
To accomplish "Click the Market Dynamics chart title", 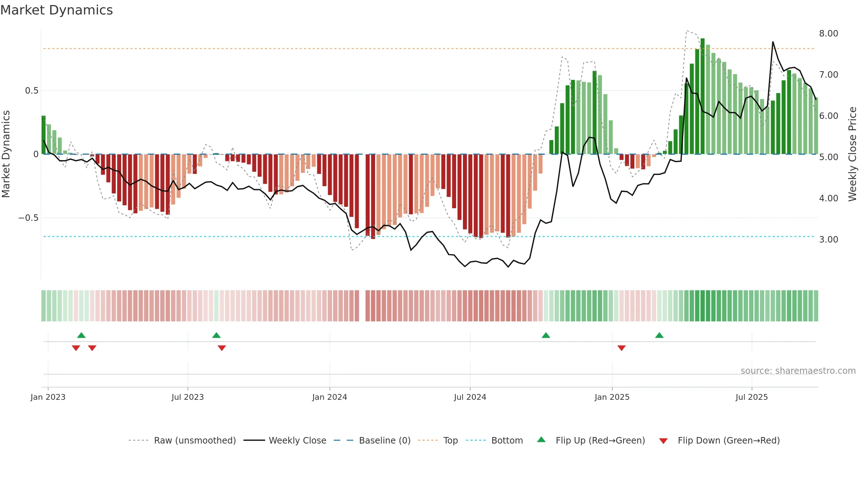I will (56, 10).
